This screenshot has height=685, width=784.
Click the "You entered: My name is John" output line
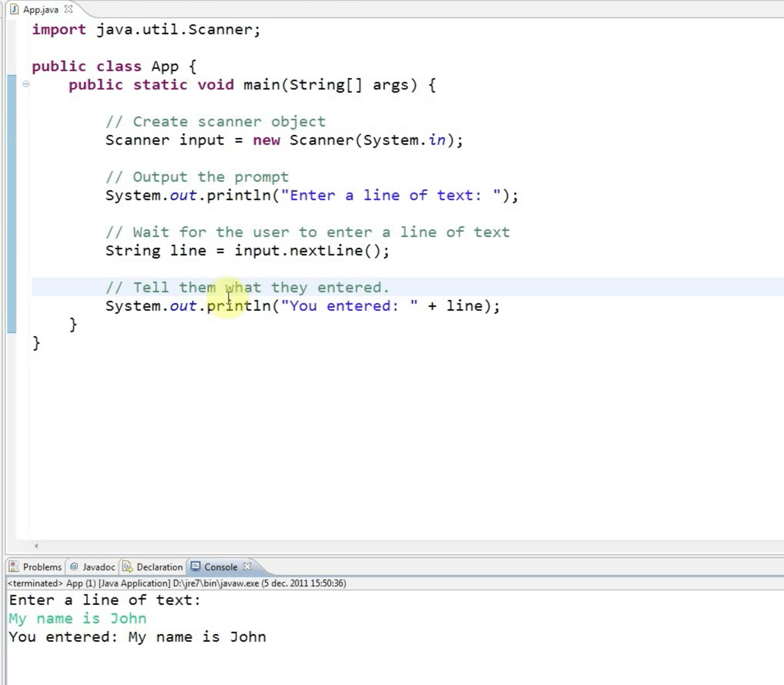(x=137, y=637)
